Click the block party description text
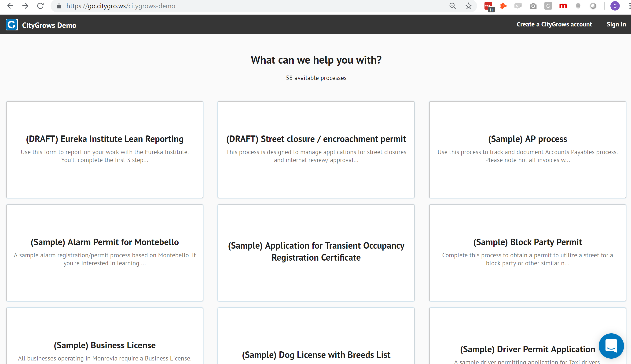Image resolution: width=631 pixels, height=364 pixels. pyautogui.click(x=528, y=259)
